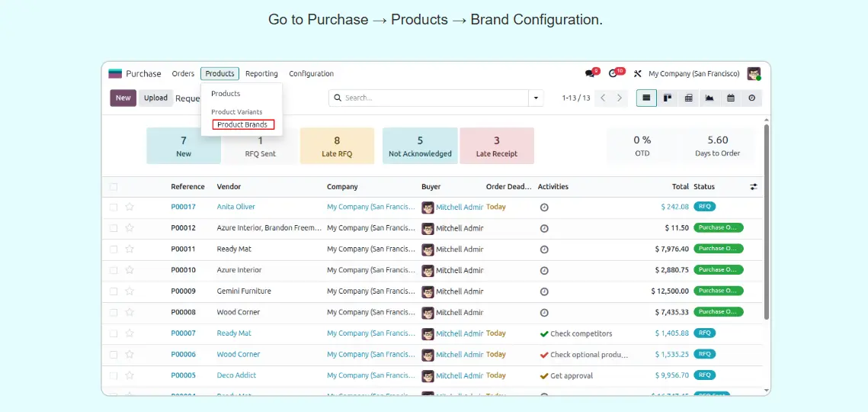
Task: Open the Configuration menu
Action: pos(311,74)
